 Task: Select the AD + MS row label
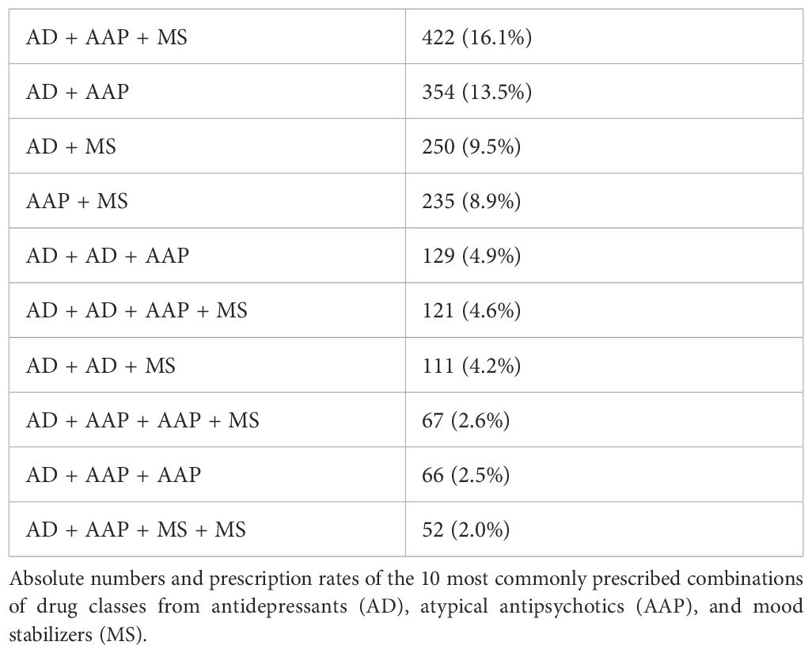(x=71, y=146)
